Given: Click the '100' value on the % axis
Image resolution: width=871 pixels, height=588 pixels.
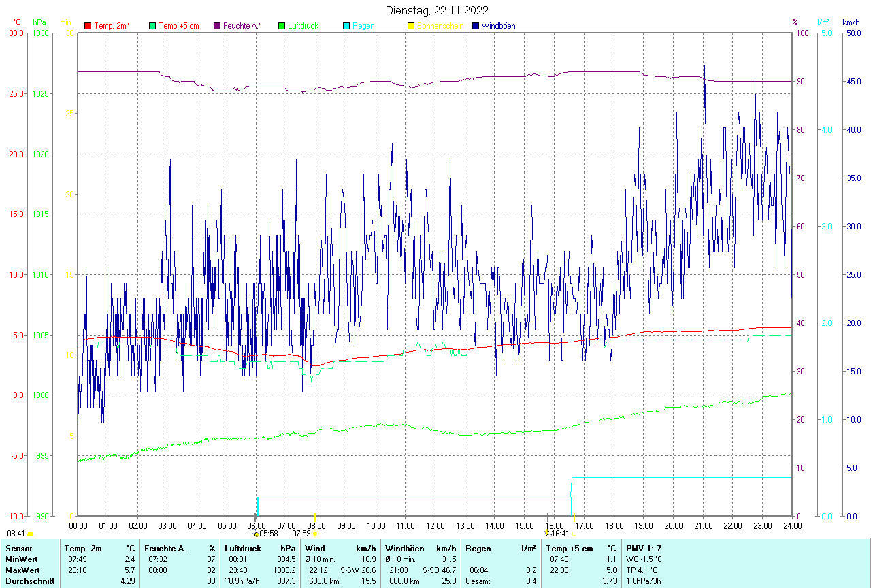Looking at the screenshot, I should coord(802,33).
